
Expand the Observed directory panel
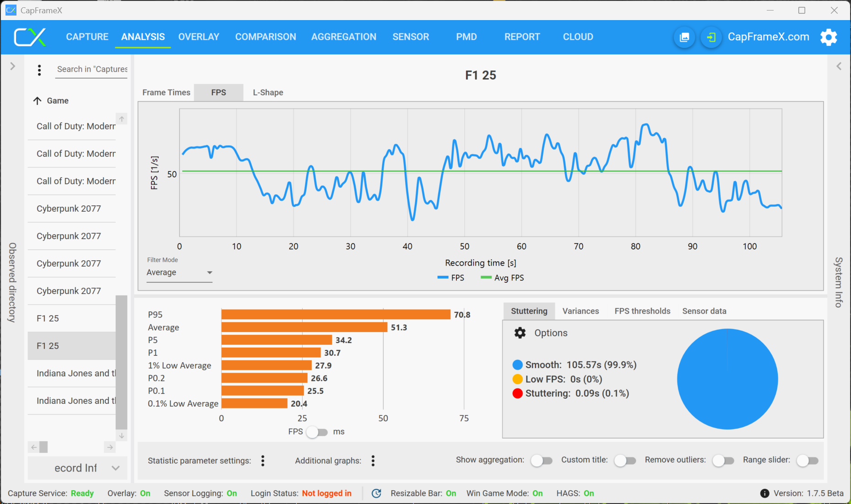12,66
